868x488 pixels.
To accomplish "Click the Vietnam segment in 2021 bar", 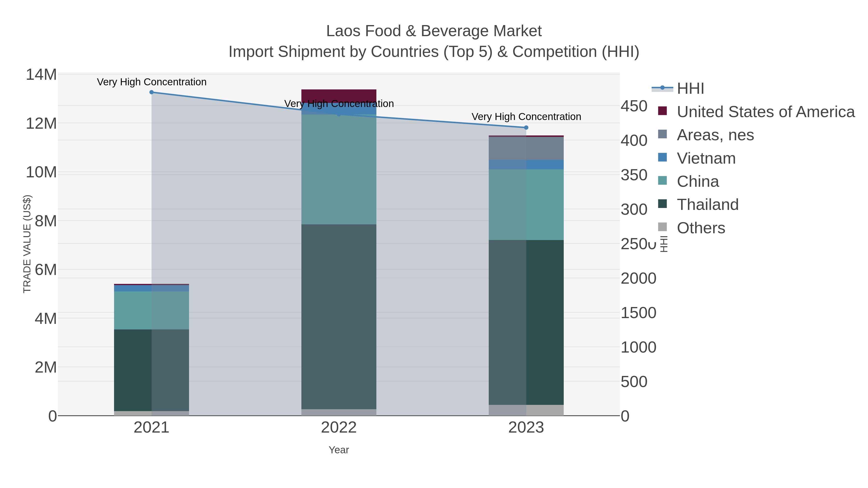I will click(x=152, y=288).
